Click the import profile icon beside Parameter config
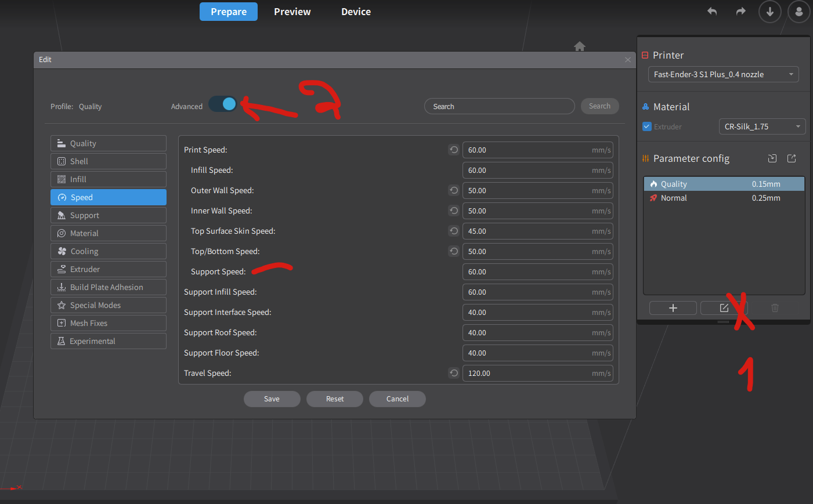 coord(772,158)
